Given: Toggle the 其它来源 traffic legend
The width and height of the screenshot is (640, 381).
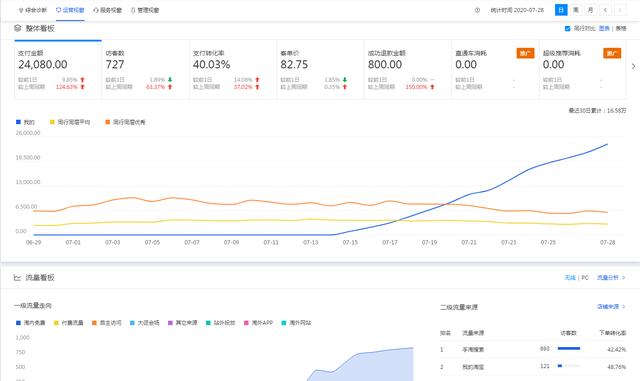Looking at the screenshot, I should pyautogui.click(x=182, y=323).
